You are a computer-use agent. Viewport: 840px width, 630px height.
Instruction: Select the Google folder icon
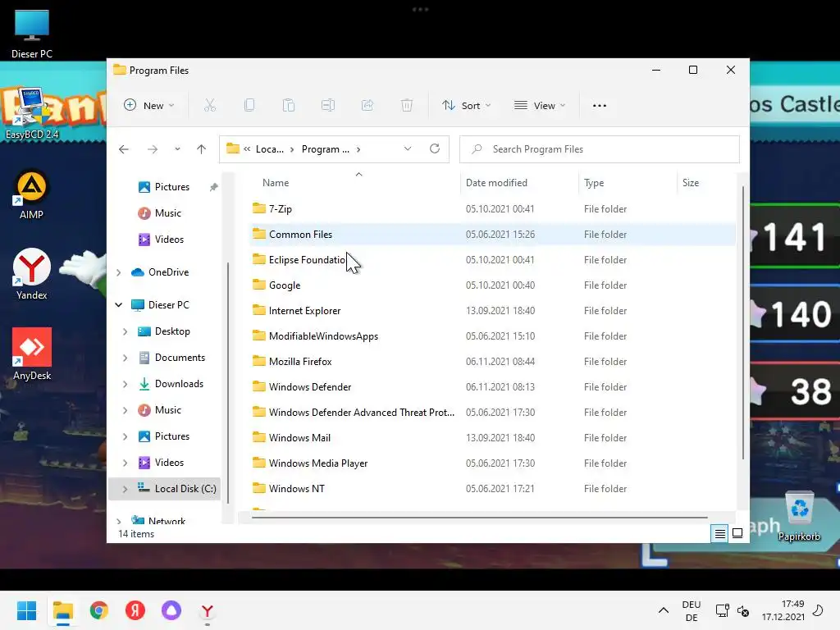pos(258,285)
